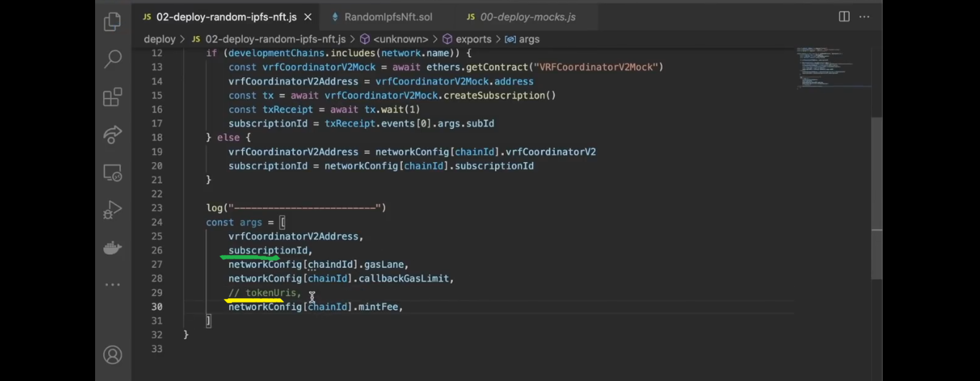Open the <unknown> breadcrumb symbol

click(x=394, y=39)
